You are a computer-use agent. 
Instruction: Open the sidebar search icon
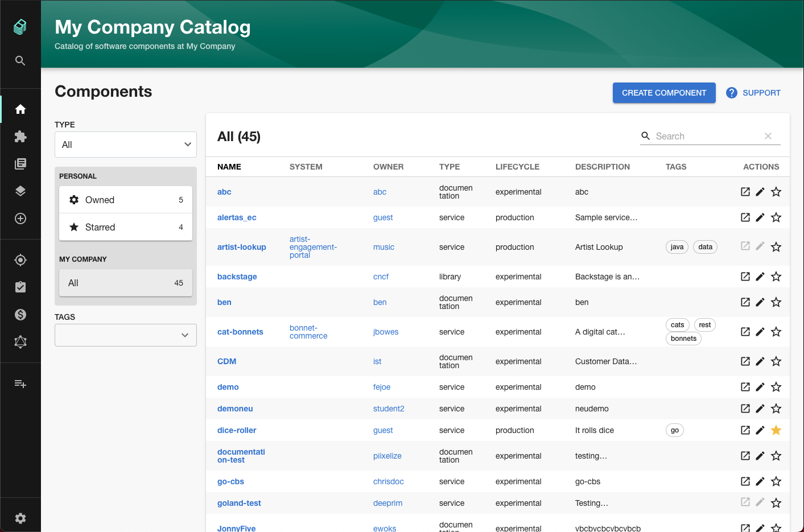point(20,61)
